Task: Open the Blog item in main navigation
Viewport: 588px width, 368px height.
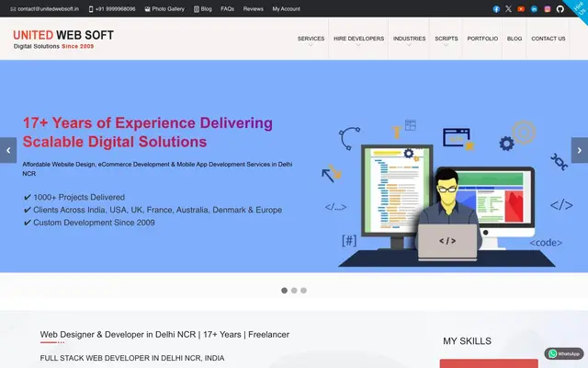Action: tap(514, 39)
